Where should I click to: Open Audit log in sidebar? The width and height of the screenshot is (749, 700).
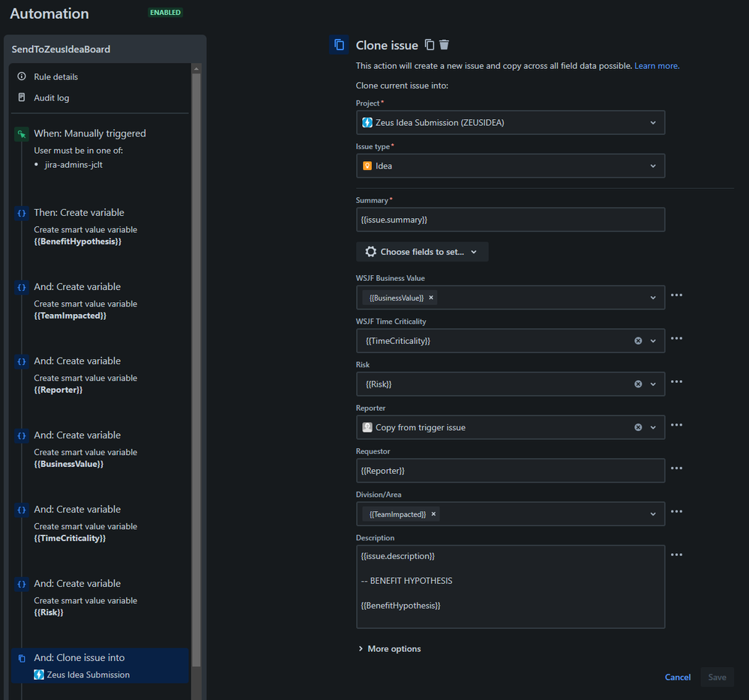point(52,98)
